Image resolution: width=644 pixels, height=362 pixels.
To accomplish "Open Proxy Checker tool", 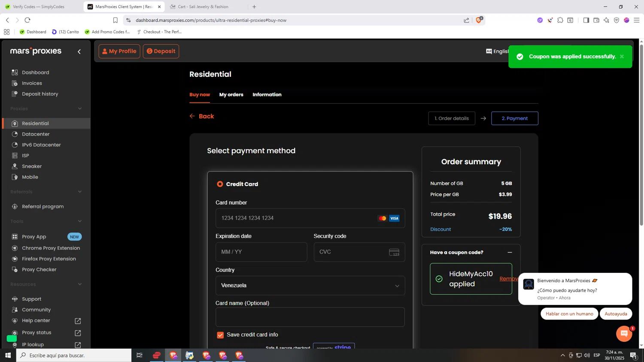I will 39,270.
